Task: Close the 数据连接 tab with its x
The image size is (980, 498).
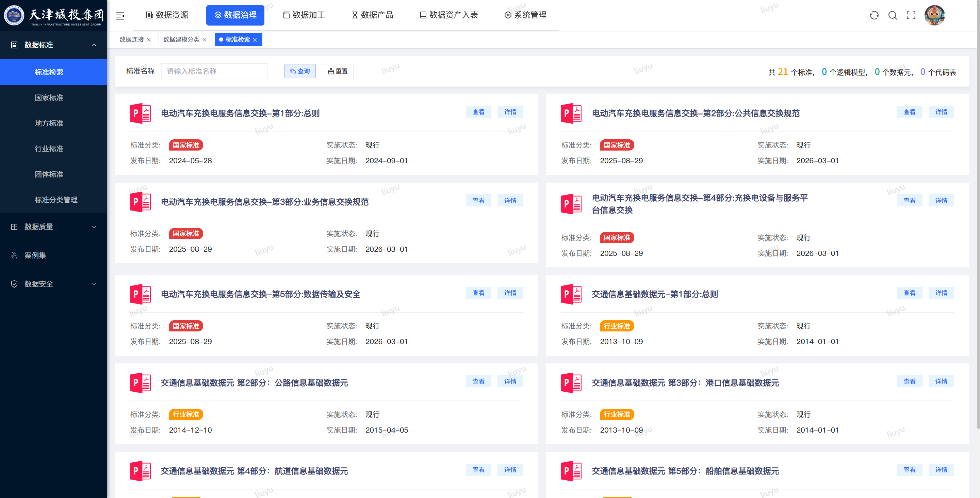Action: (149, 40)
